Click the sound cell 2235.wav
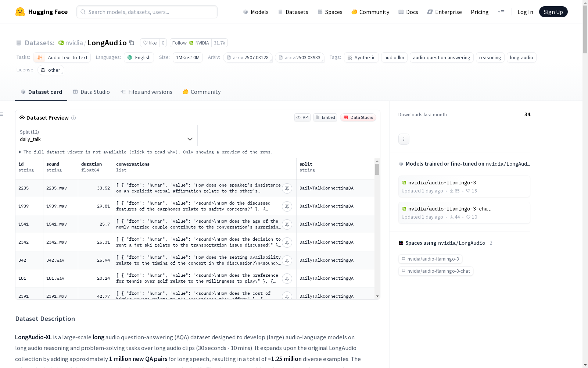 [57, 188]
